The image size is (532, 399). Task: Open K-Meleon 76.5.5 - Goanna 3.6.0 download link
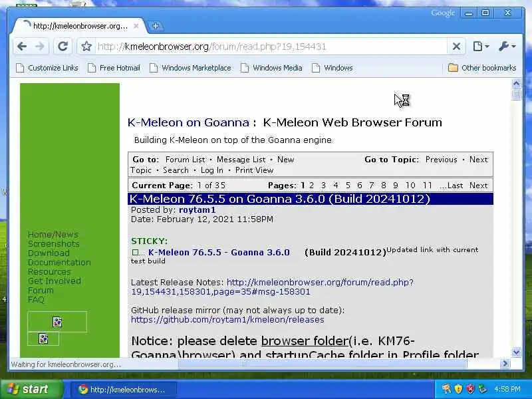pyautogui.click(x=219, y=253)
